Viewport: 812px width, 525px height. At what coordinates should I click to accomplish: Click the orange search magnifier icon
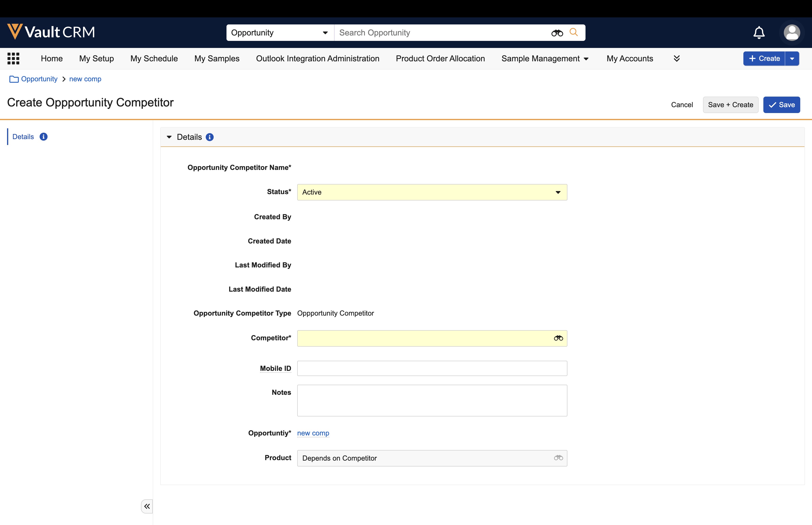coord(574,32)
